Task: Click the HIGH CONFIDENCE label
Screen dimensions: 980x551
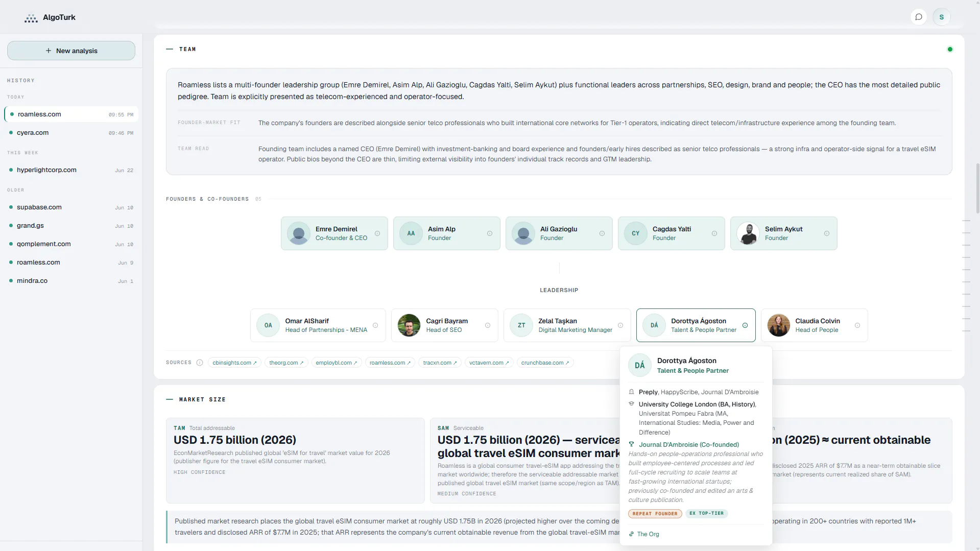Action: (x=199, y=472)
